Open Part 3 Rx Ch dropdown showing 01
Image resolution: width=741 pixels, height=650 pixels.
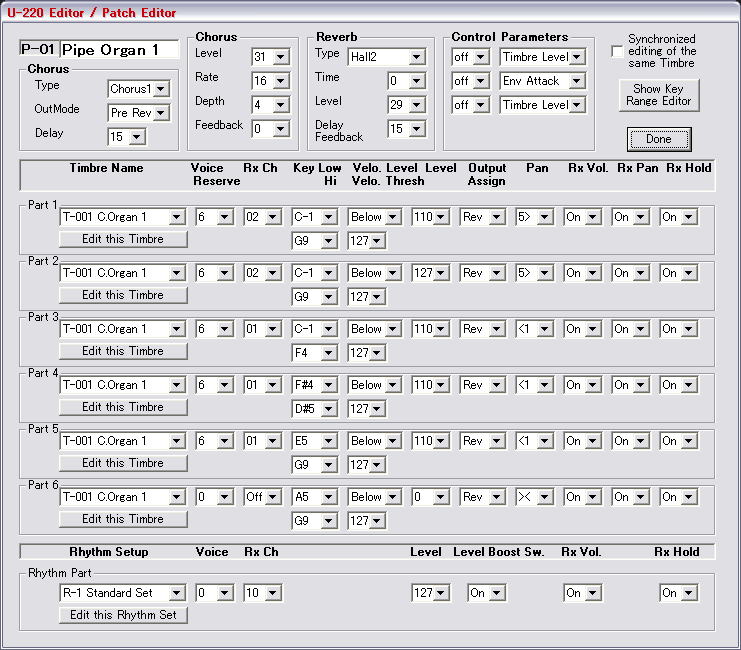click(263, 329)
